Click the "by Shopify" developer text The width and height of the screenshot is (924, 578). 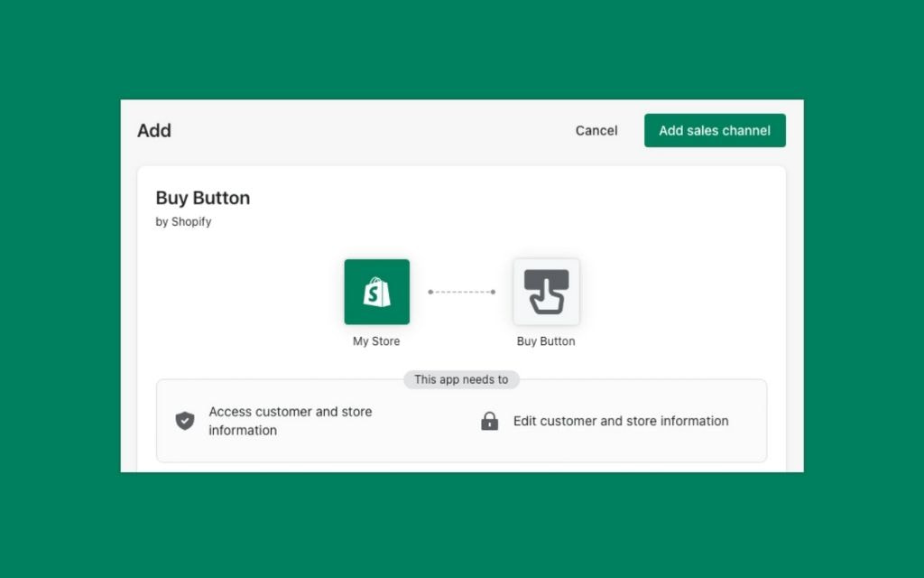point(183,221)
